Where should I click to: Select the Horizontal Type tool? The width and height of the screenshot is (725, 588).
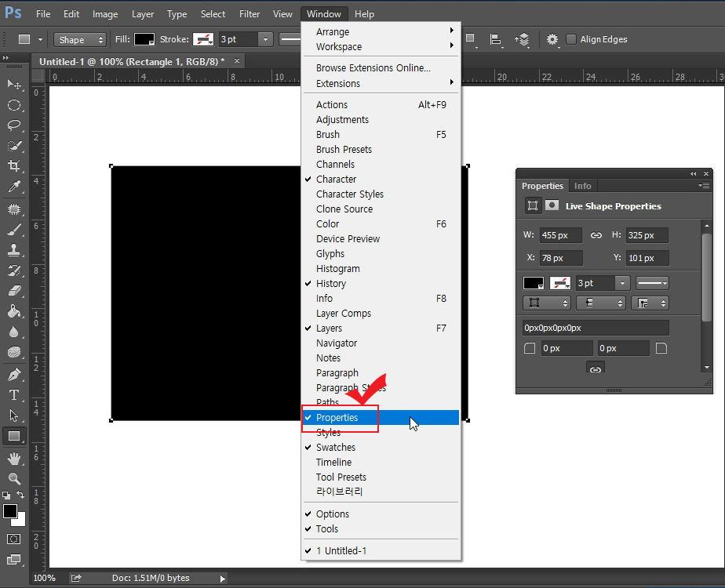(x=14, y=395)
